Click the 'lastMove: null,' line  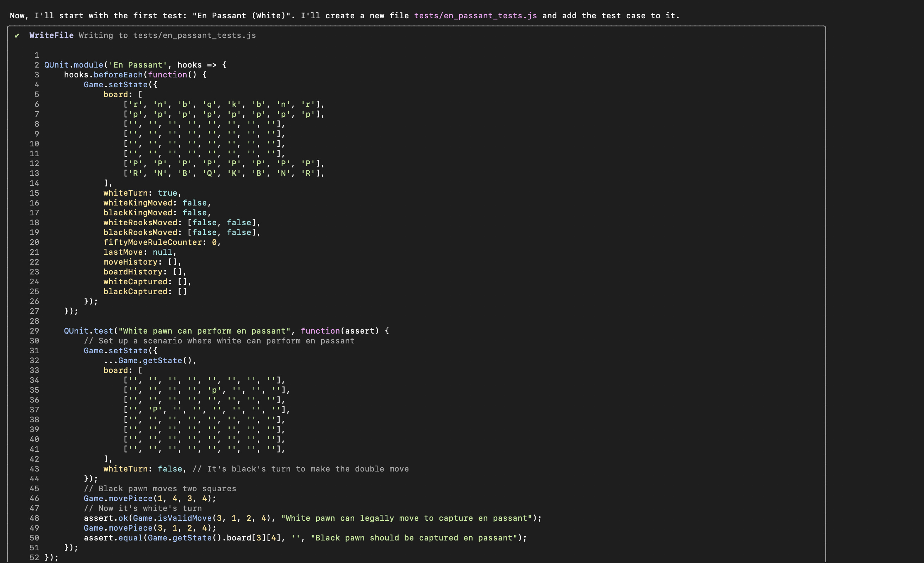140,252
